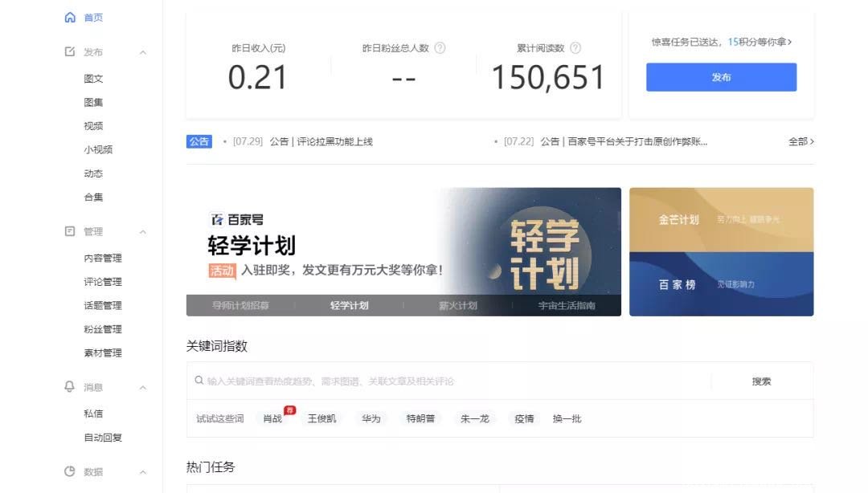Select the 朱一龙 keyword suggestion

[x=474, y=419]
